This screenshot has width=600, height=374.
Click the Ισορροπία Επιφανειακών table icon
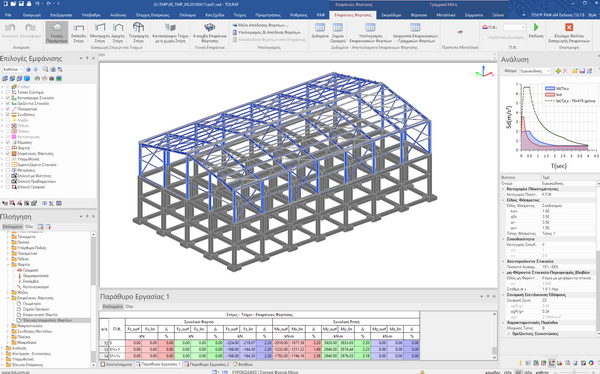tap(415, 27)
